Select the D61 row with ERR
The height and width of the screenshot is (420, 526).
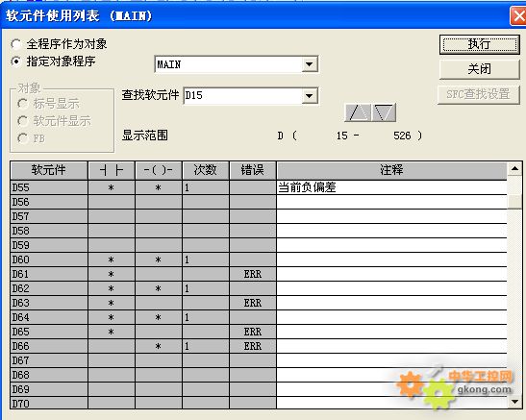[259, 274]
